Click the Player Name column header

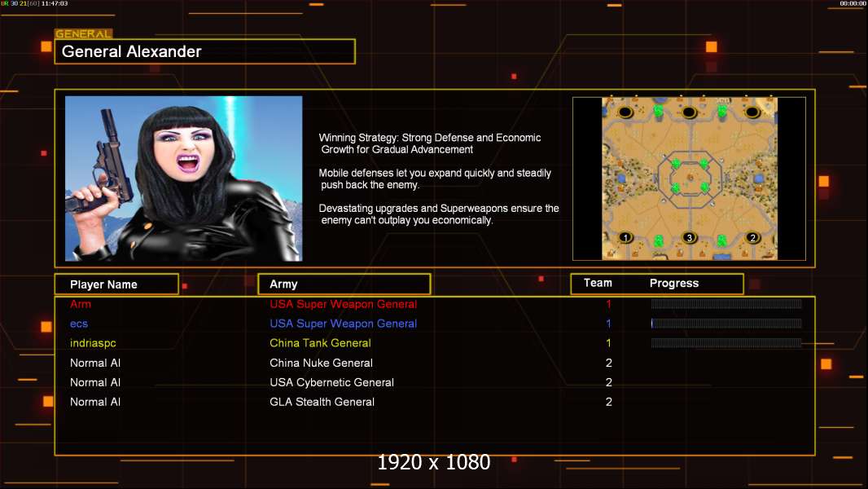(116, 284)
